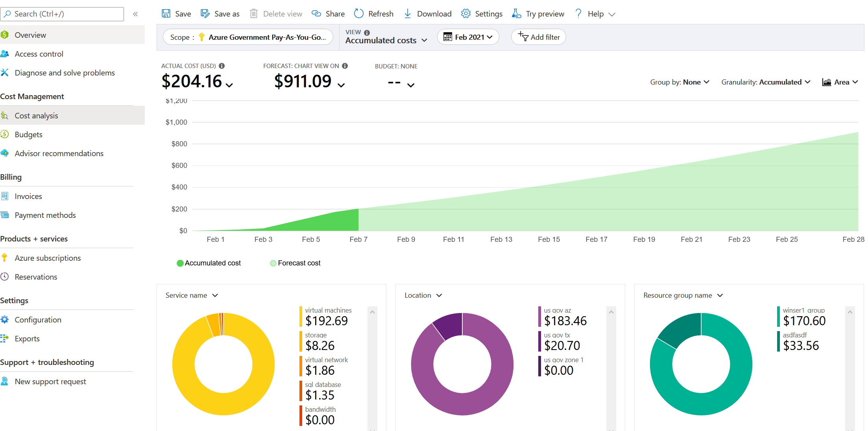
Task: Open the Feb 2021 date picker
Action: (468, 37)
